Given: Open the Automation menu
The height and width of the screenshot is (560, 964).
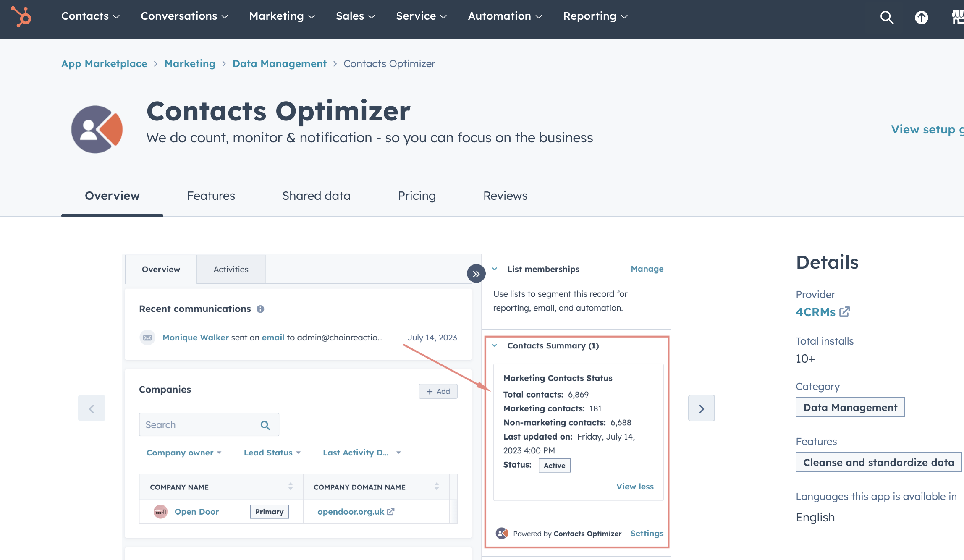Looking at the screenshot, I should [505, 16].
